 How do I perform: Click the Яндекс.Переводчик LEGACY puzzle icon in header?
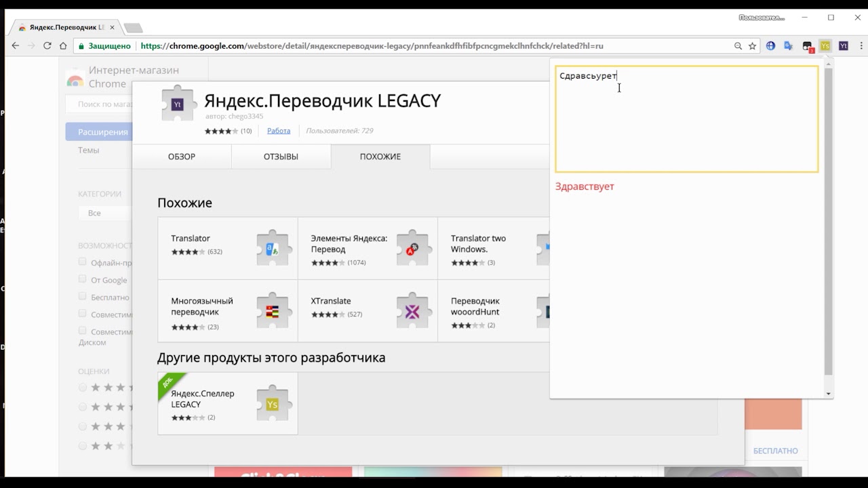point(177,103)
